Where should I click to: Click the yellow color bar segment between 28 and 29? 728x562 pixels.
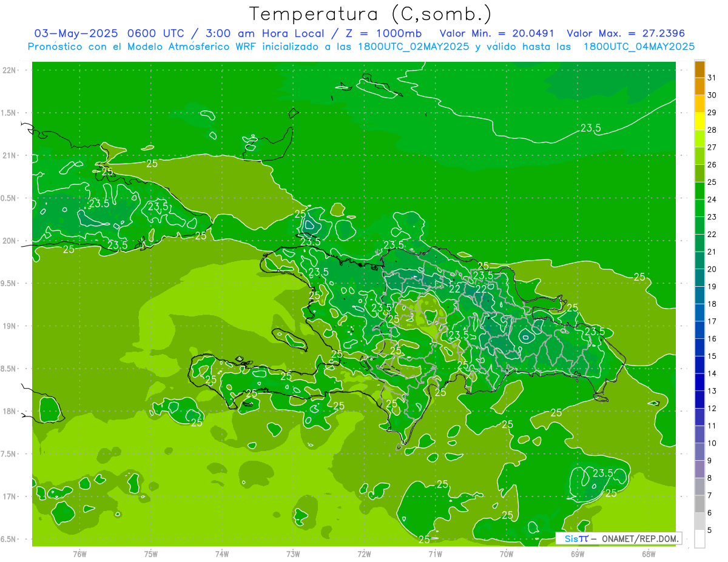click(699, 121)
